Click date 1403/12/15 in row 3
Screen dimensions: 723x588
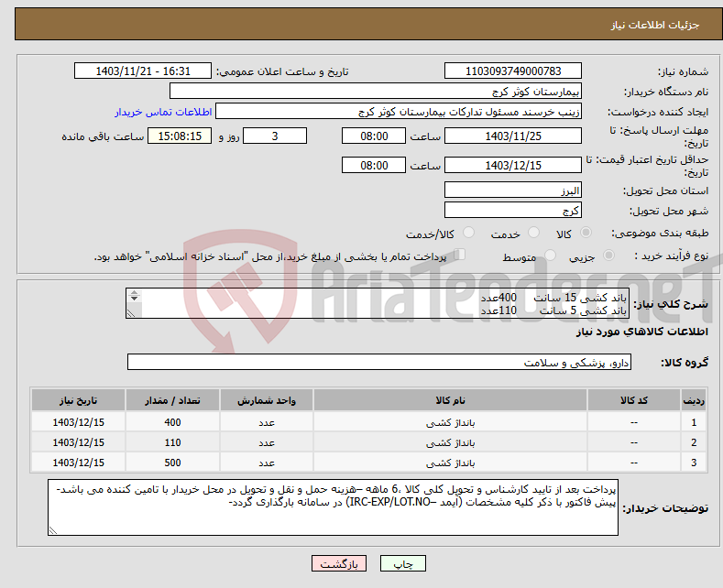pos(79,463)
